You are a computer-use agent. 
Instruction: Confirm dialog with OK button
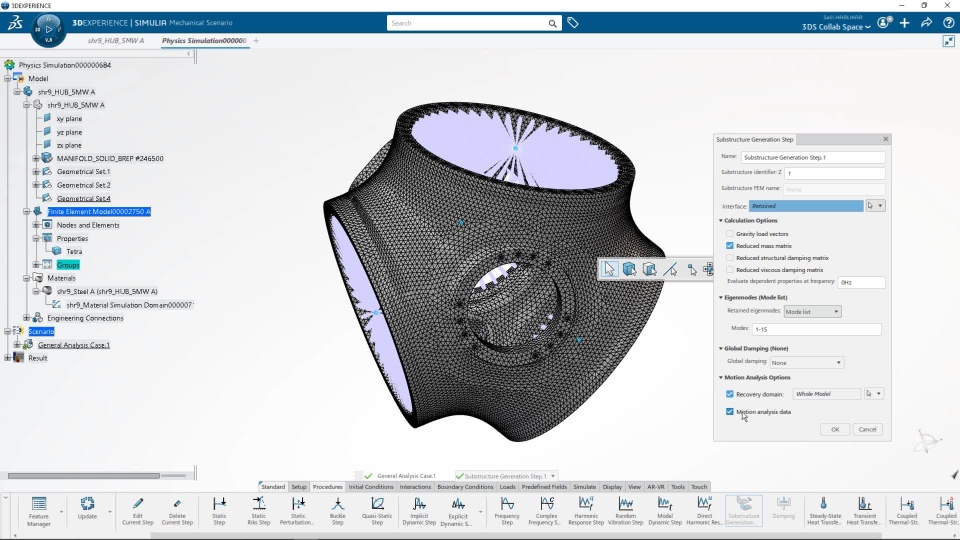835,429
